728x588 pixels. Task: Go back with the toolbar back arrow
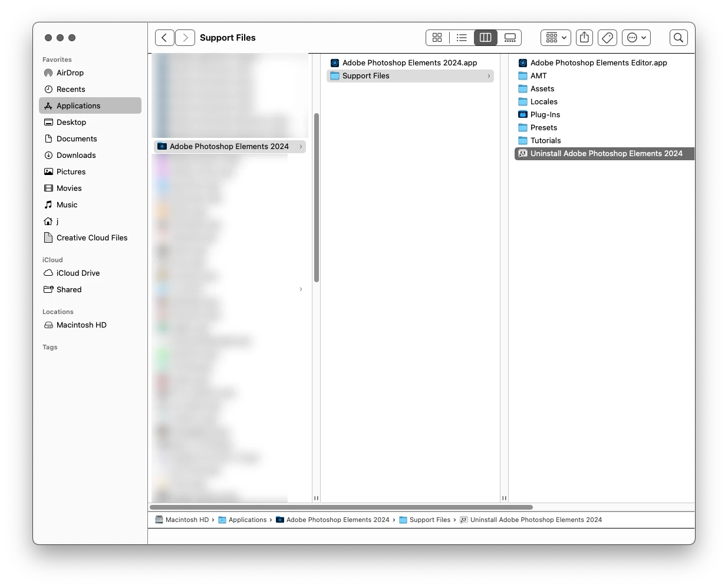[164, 38]
